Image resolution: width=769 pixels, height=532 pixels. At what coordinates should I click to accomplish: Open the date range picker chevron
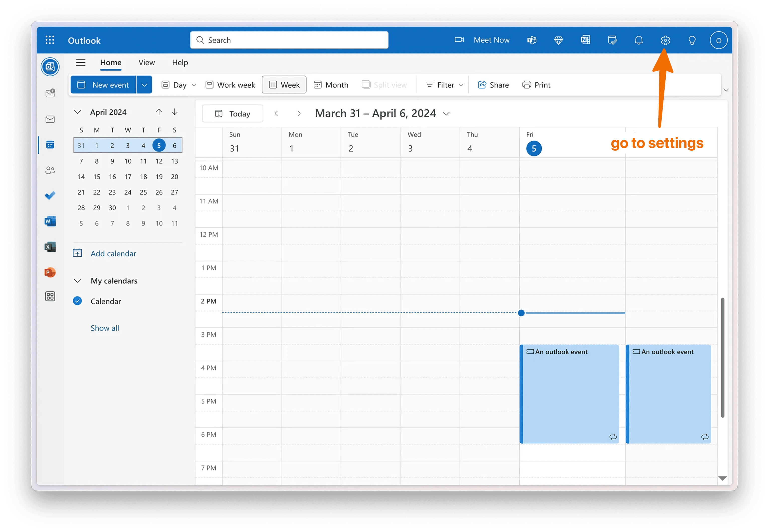click(x=446, y=114)
